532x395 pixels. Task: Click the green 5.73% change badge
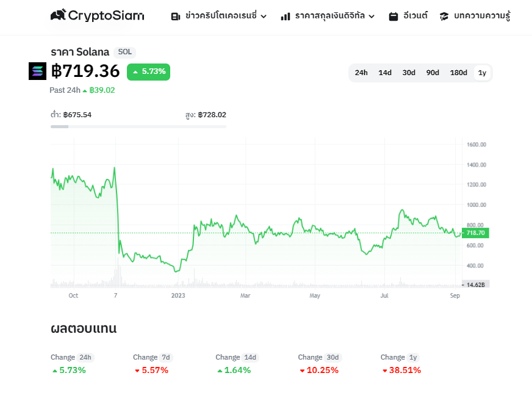coord(149,71)
